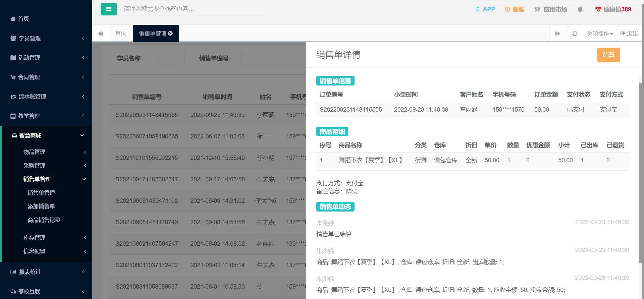Click product name 舞蹈下衣【夏季】【XL】 in 商品明细 table
The image size is (644, 299).
[x=370, y=160]
